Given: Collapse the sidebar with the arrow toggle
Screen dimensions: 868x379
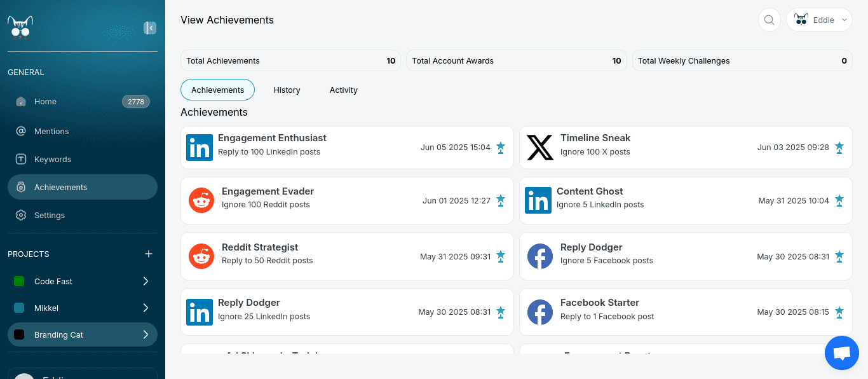Looking at the screenshot, I should coord(150,28).
